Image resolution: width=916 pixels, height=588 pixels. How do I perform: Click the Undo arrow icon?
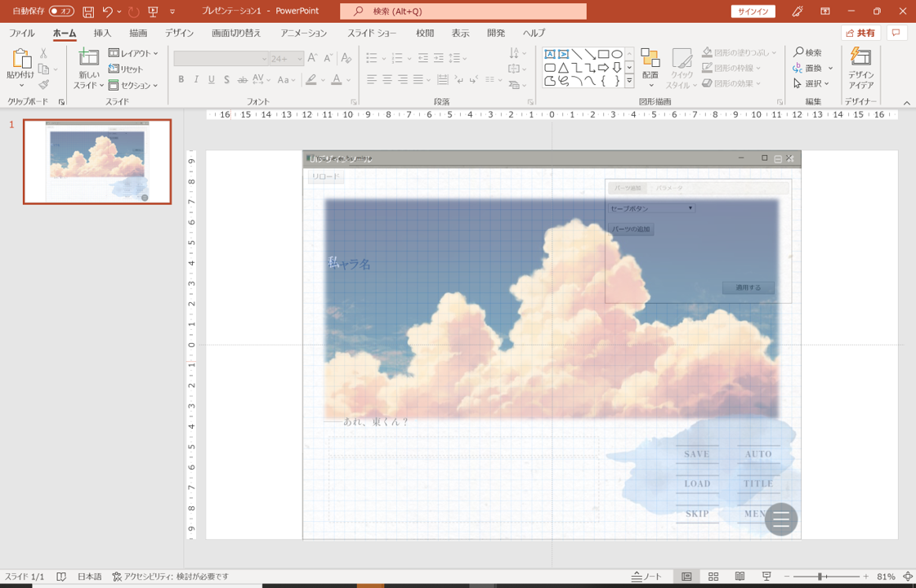[108, 11]
